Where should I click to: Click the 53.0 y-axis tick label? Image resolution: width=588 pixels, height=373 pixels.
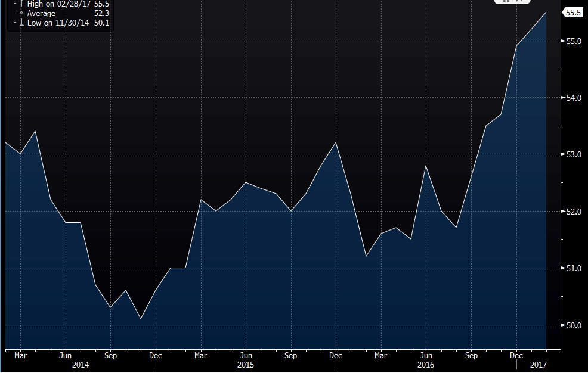tap(574, 155)
